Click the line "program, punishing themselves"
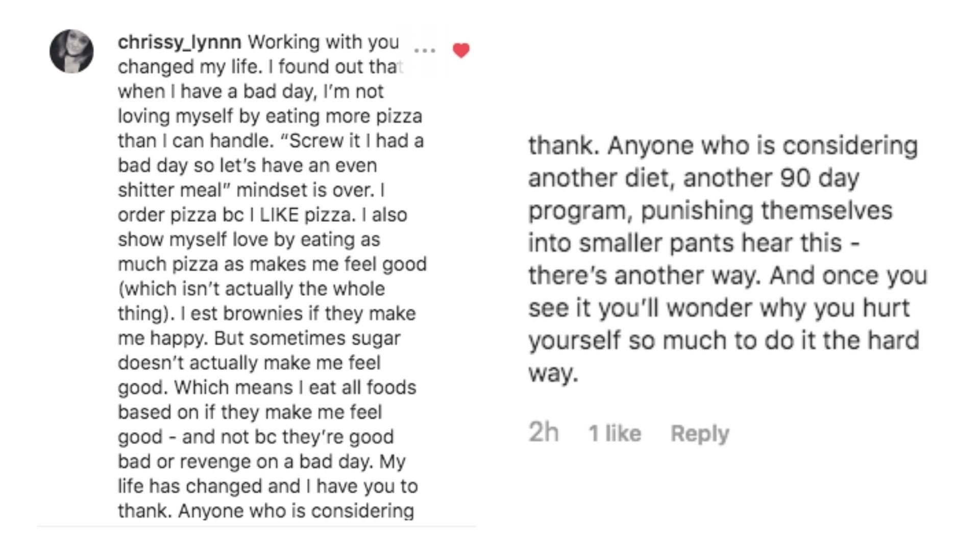Screen dimensions: 980x551 click(710, 211)
